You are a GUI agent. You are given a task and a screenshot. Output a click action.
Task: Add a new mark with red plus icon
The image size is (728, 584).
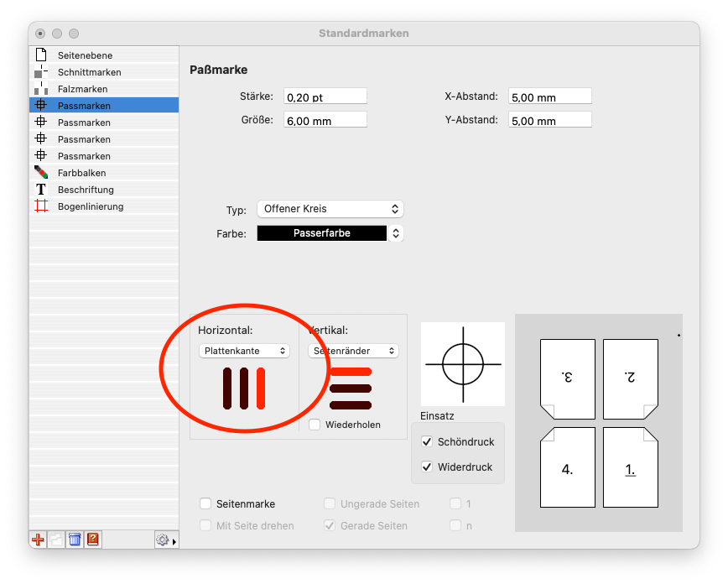pyautogui.click(x=38, y=540)
